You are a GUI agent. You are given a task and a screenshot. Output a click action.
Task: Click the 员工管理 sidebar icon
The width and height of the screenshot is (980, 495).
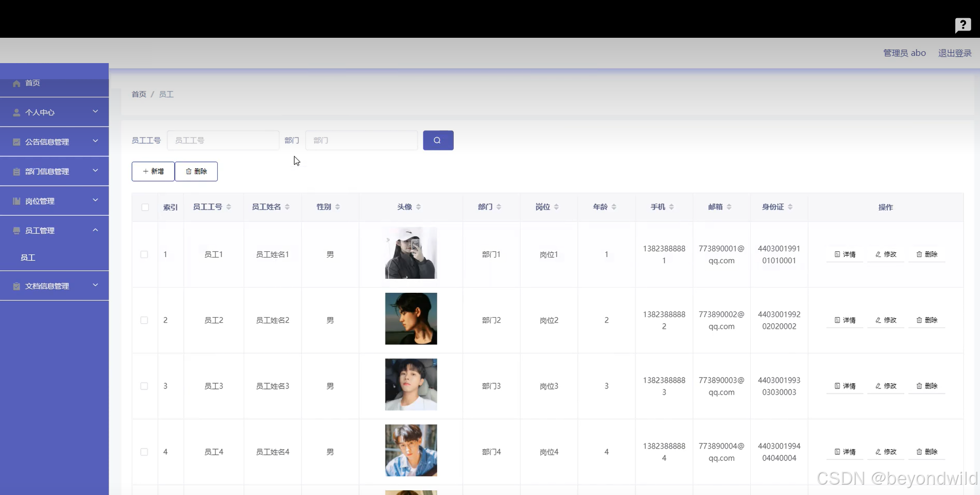pos(17,231)
